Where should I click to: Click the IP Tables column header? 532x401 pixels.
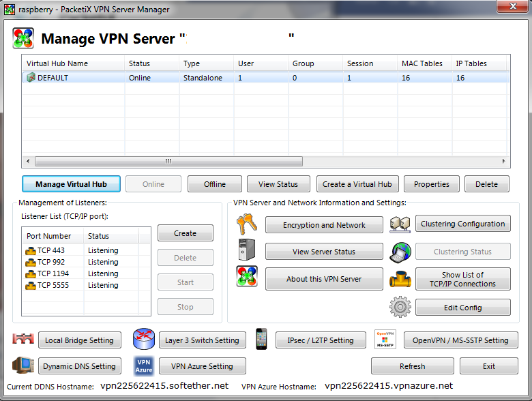click(x=479, y=63)
